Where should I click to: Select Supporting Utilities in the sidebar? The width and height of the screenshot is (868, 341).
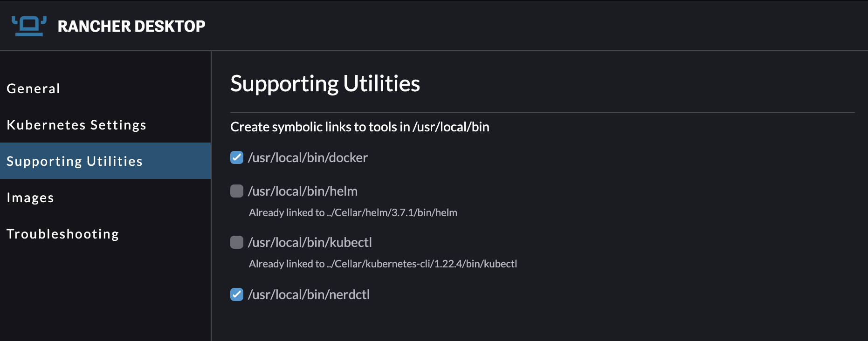coord(105,161)
